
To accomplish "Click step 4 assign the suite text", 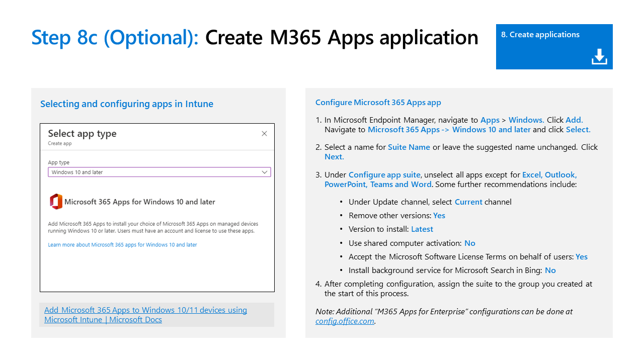I will (x=458, y=289).
